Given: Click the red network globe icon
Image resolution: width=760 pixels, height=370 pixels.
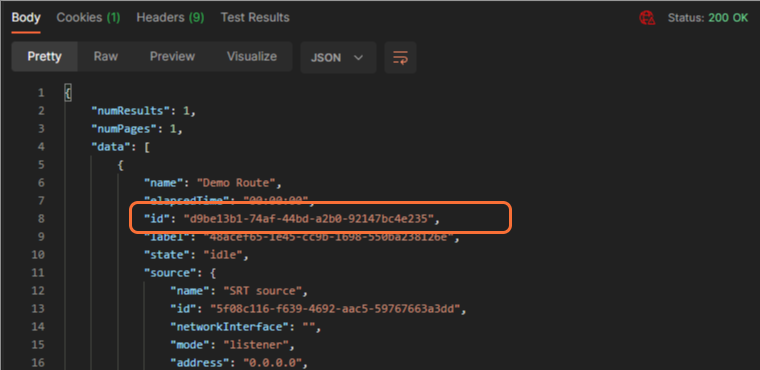Looking at the screenshot, I should [x=647, y=18].
